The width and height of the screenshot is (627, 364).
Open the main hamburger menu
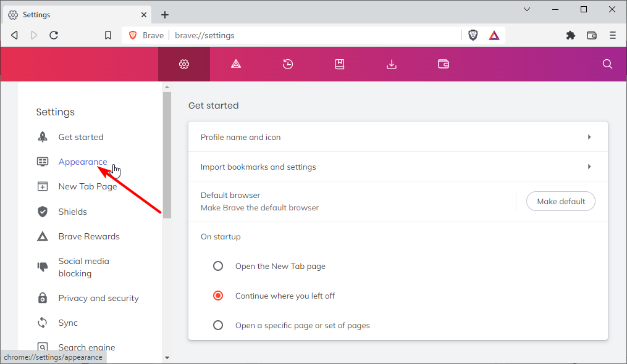point(613,35)
